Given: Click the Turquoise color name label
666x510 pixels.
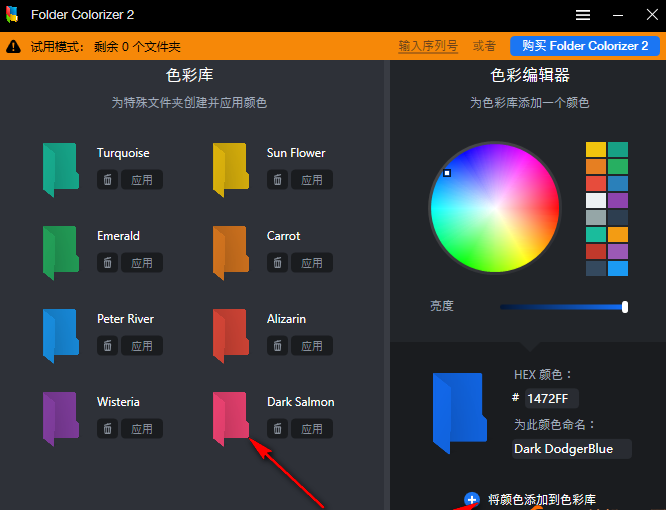Looking at the screenshot, I should click(123, 153).
